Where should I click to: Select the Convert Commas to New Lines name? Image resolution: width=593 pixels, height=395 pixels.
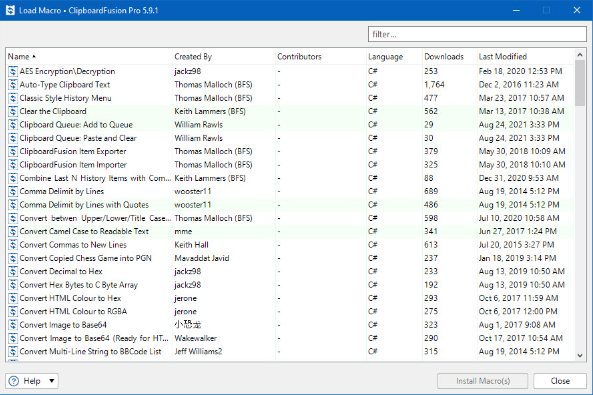73,245
